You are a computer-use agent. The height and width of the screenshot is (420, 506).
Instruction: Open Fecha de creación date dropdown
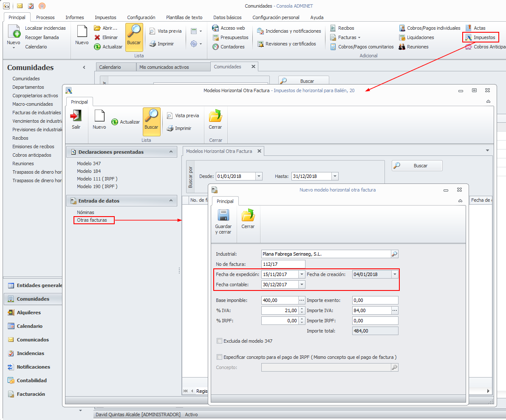point(395,274)
